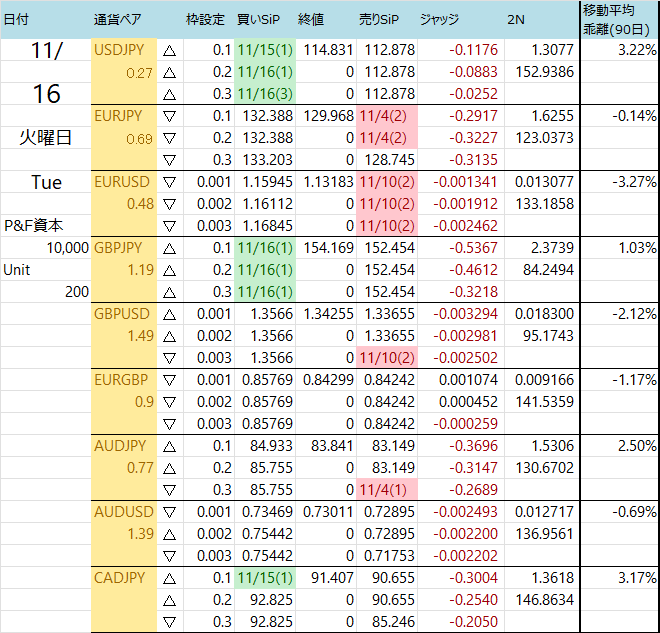Click the 移動平均乖離(90日) column header

coord(616,19)
